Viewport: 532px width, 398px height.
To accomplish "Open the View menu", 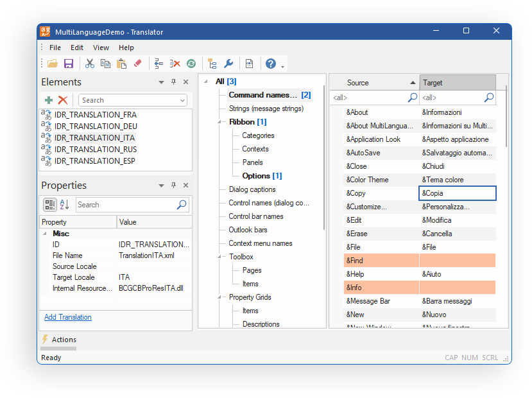I will click(101, 47).
